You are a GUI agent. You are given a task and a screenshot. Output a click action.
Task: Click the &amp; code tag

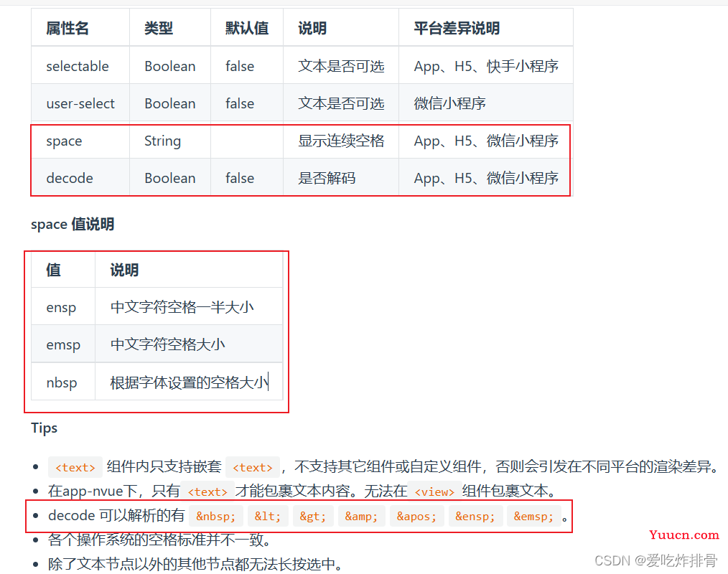pos(365,516)
